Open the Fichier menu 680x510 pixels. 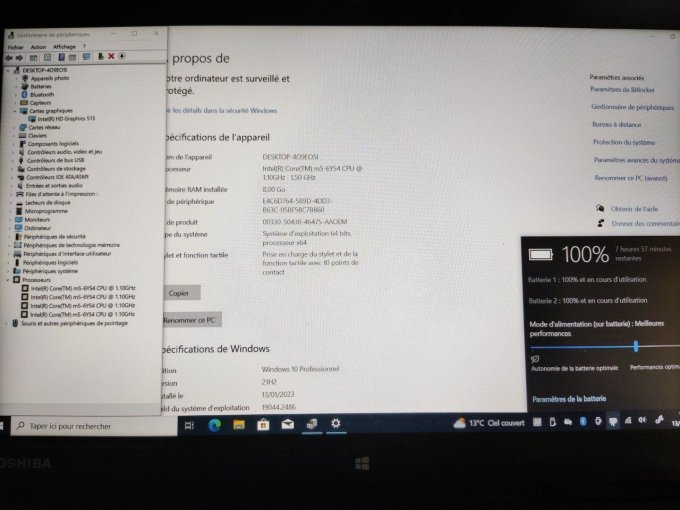pyautogui.click(x=16, y=47)
